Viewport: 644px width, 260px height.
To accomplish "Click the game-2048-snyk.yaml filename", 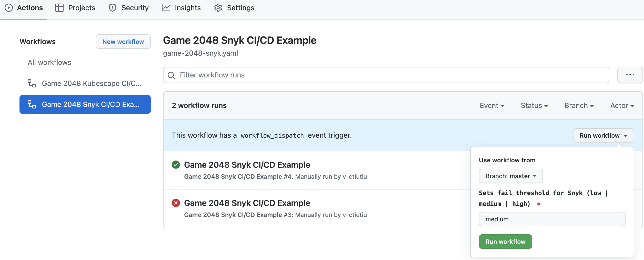I will 200,53.
